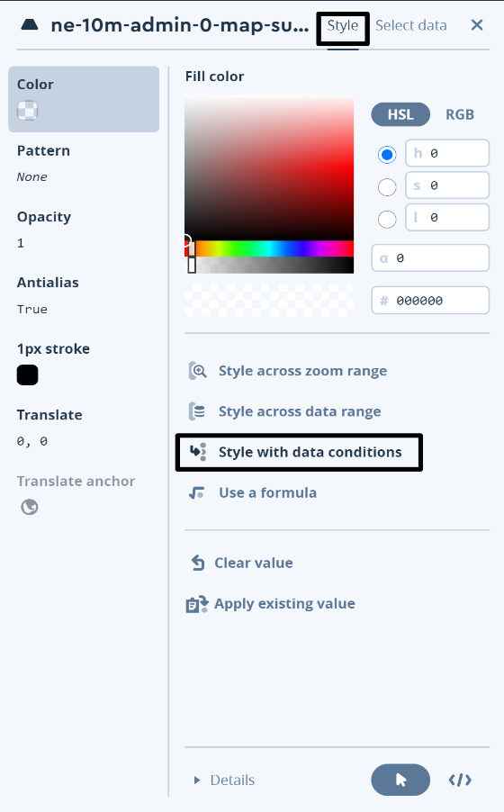Click the hex color input field
Screen dimensions: 504x812
coord(430,301)
